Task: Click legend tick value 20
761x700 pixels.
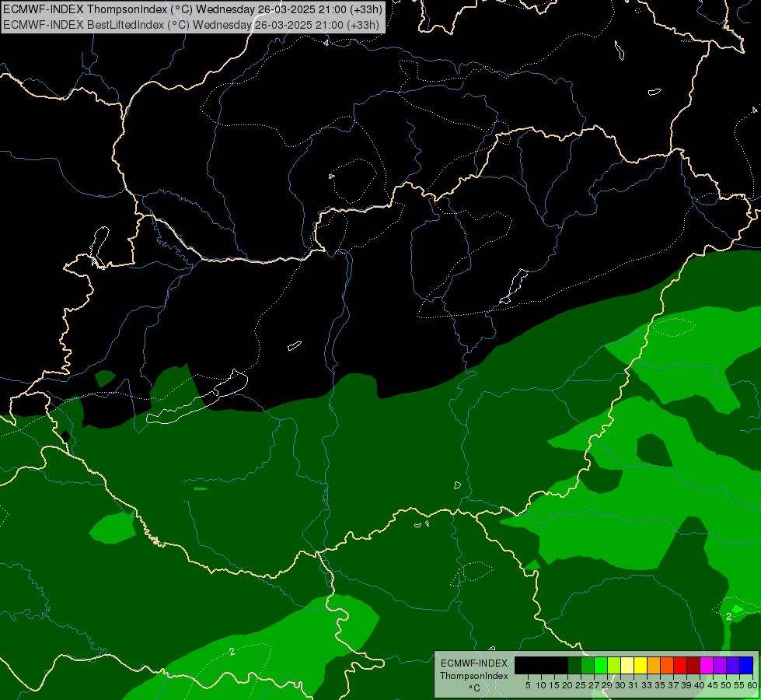Action: tap(567, 685)
